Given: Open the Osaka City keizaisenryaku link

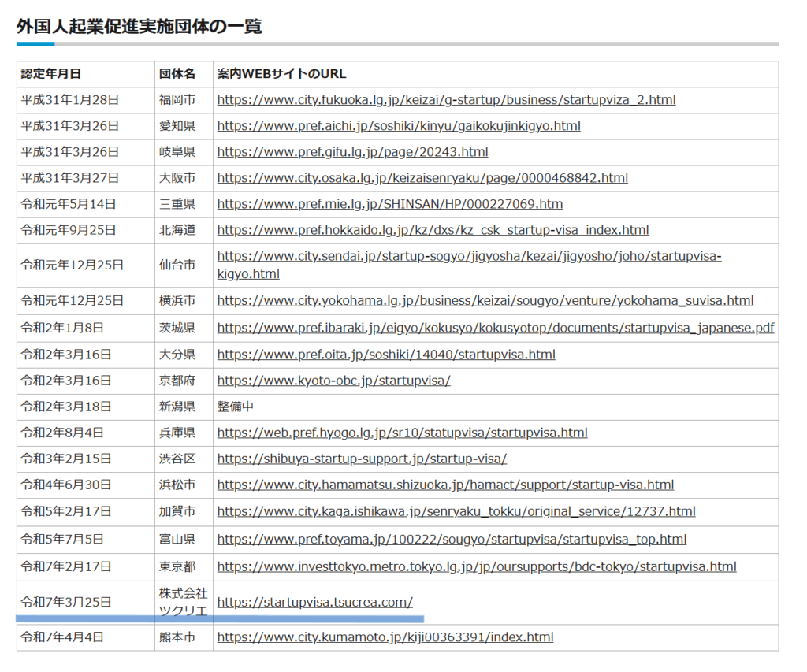Looking at the screenshot, I should (x=422, y=178).
